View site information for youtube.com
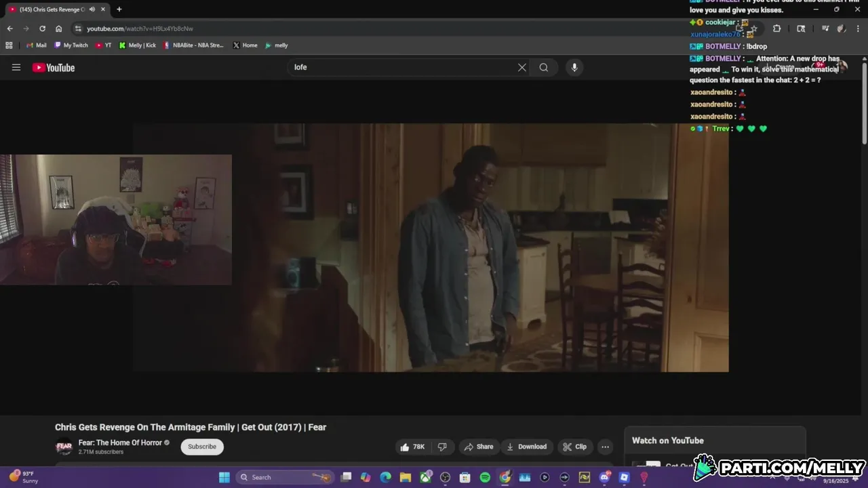Viewport: 868px width, 488px height. click(x=78, y=28)
